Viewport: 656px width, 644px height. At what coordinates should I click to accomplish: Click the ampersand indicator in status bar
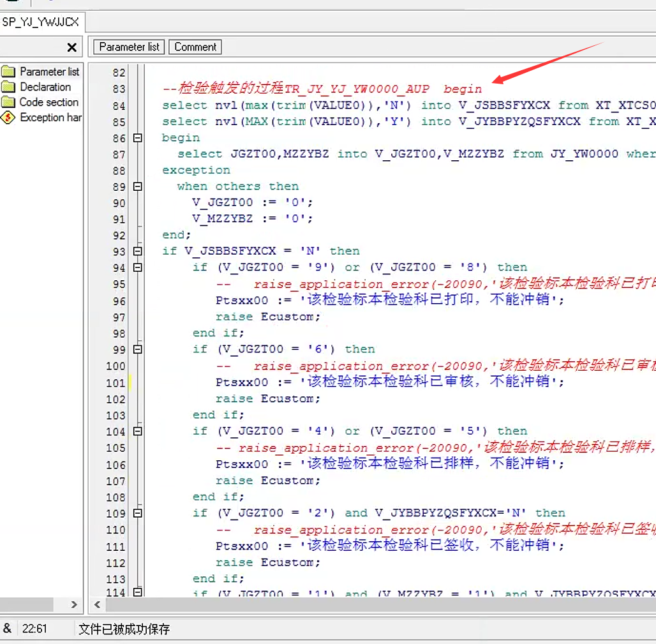coord(7,629)
